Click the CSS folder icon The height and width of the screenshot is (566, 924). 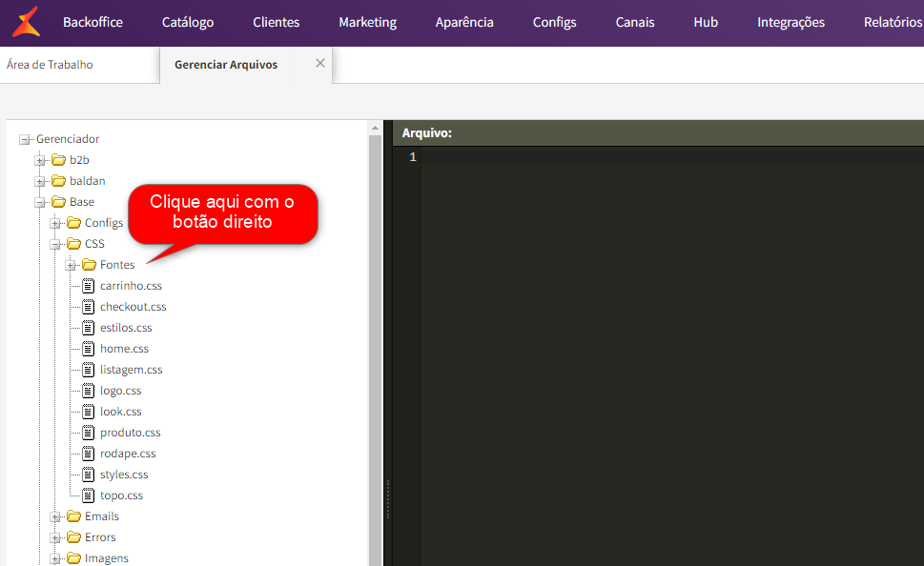(x=73, y=244)
